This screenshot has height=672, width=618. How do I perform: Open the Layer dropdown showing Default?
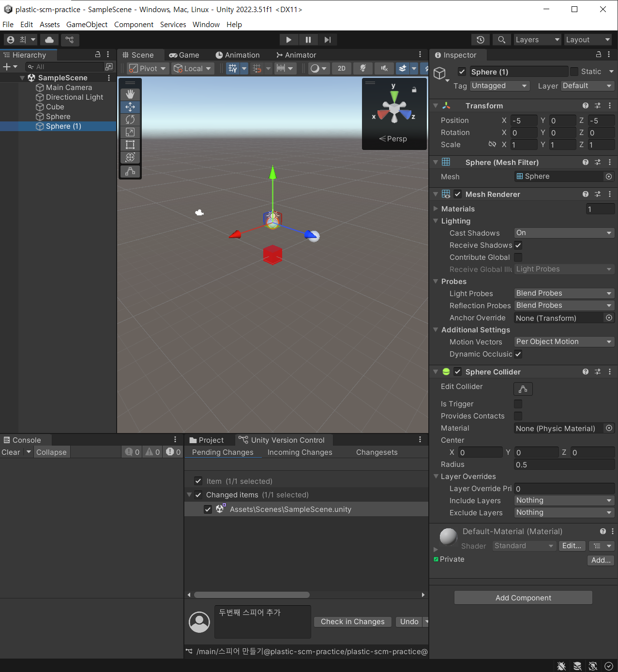[x=588, y=86]
